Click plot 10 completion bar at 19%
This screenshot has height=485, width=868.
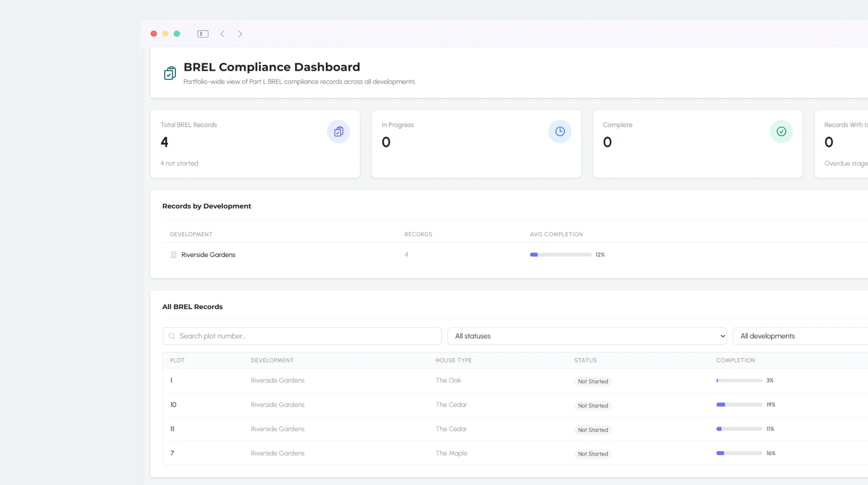[739, 405]
